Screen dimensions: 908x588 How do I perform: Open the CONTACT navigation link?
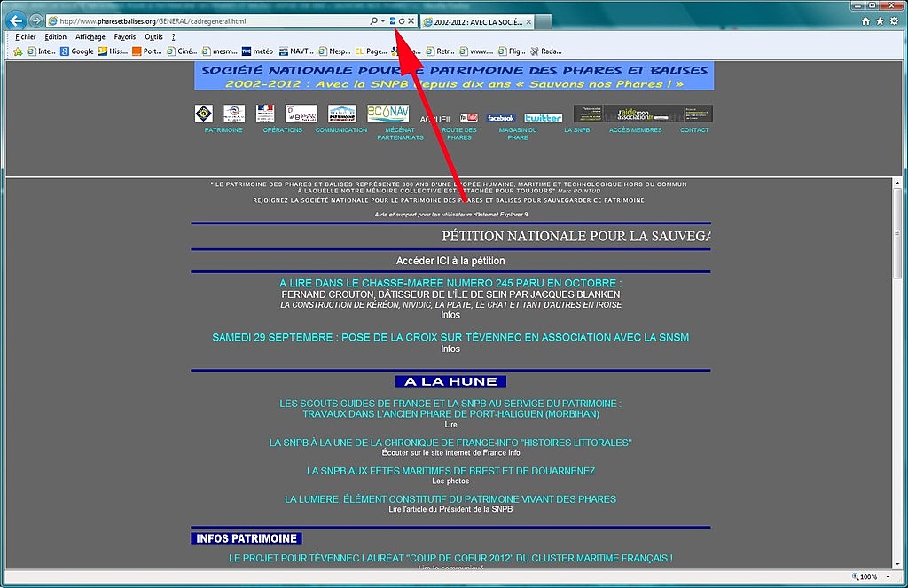(694, 130)
